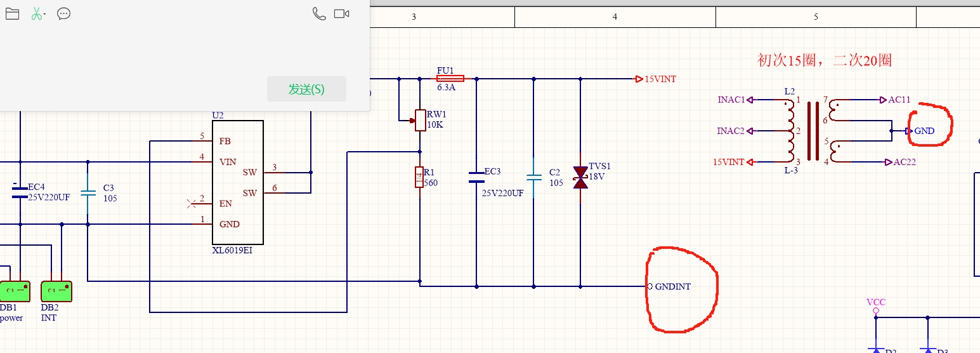The width and height of the screenshot is (980, 353).
Task: Click the U2 designator label
Action: (x=218, y=115)
